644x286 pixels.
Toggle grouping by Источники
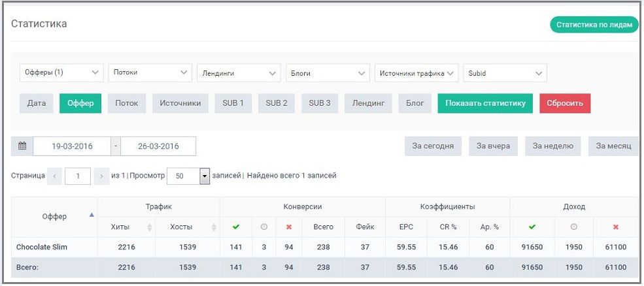pos(180,103)
